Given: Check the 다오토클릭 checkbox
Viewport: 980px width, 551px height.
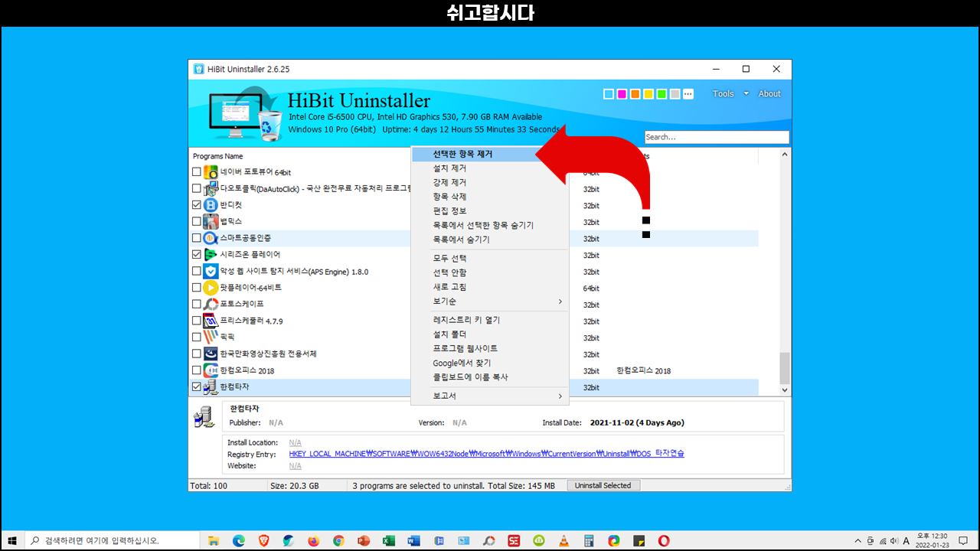Looking at the screenshot, I should 197,188.
